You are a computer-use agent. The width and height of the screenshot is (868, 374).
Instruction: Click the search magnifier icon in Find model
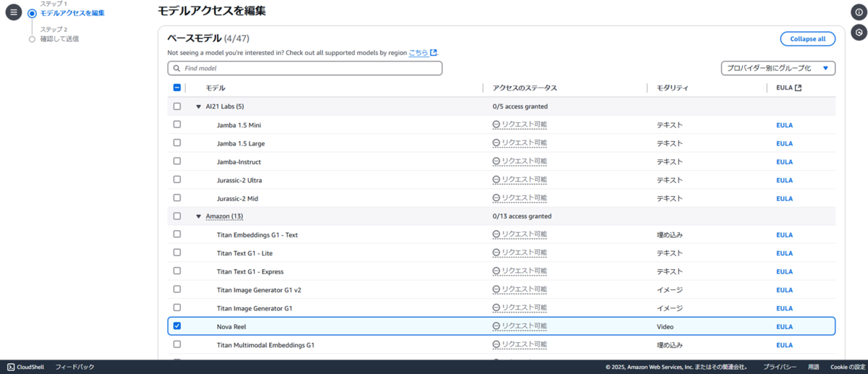176,68
